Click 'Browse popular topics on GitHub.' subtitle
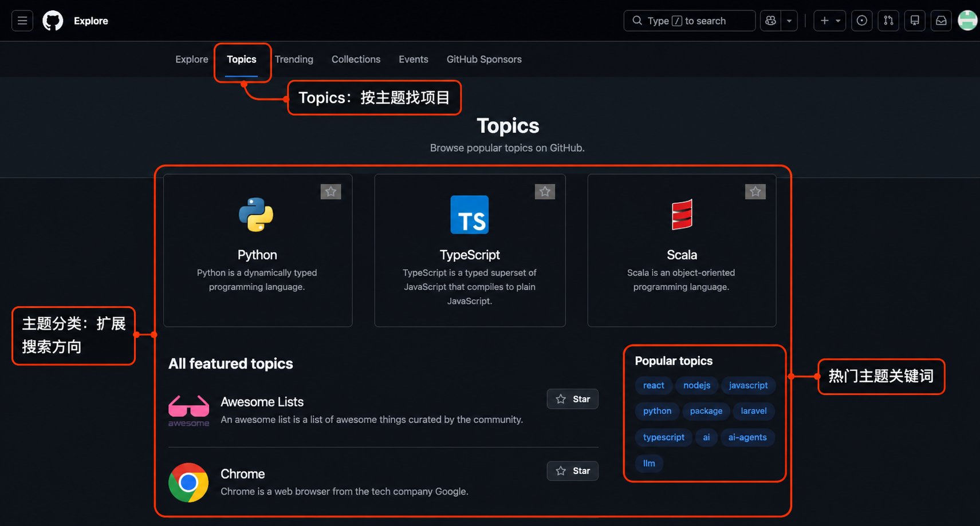Viewport: 980px width, 526px height. coord(507,148)
